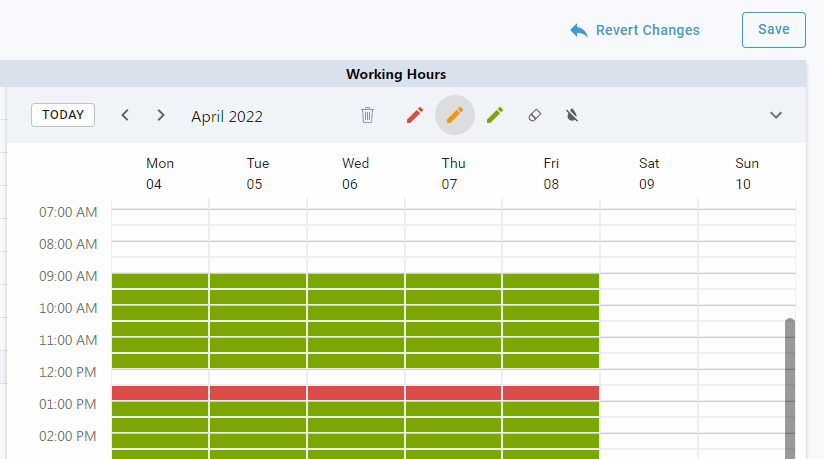
Task: Click the Working Hours panel header
Action: click(396, 74)
